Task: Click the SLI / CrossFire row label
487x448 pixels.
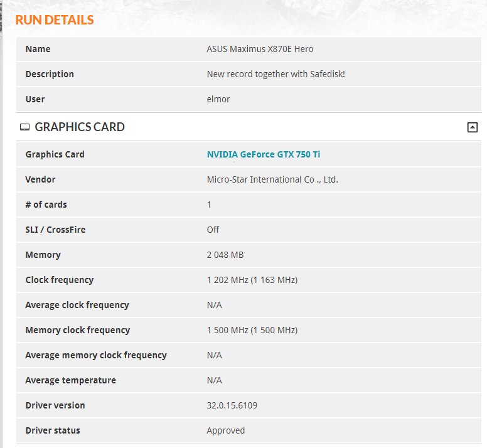Action: tap(56, 230)
